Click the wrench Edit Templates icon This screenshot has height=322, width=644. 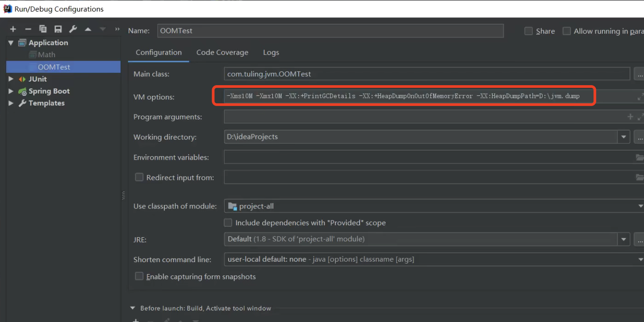pyautogui.click(x=73, y=29)
